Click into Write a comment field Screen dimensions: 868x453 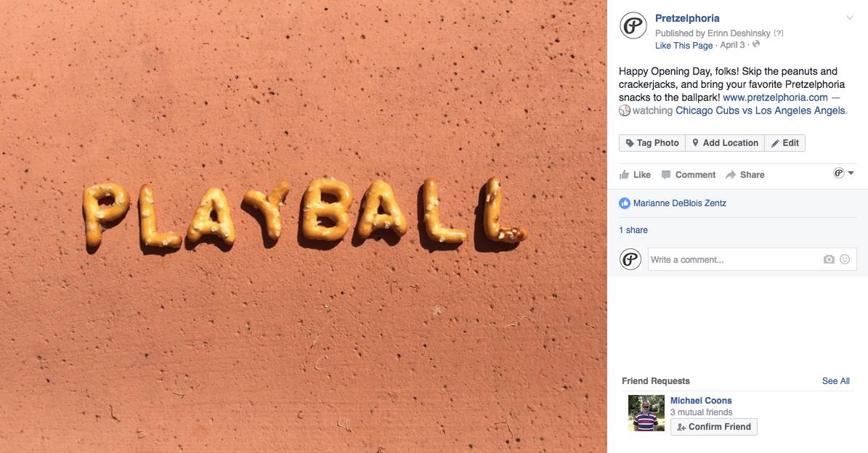734,259
